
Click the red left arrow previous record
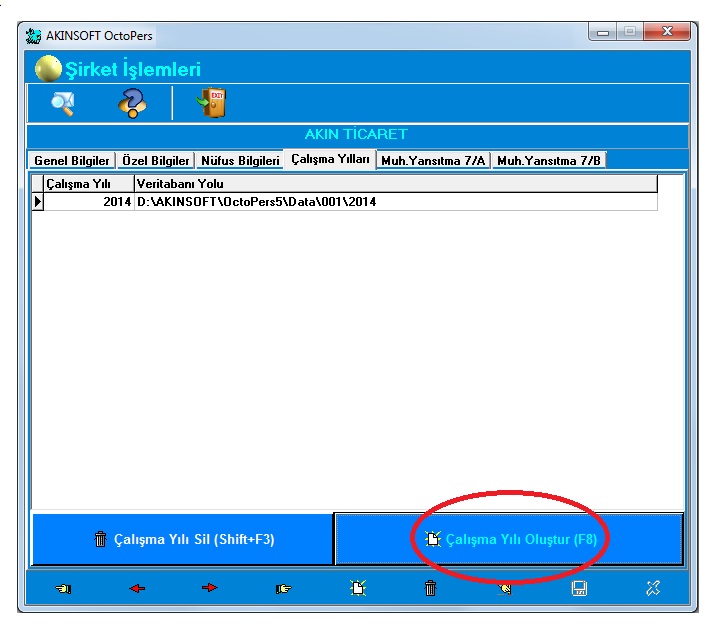[137, 588]
